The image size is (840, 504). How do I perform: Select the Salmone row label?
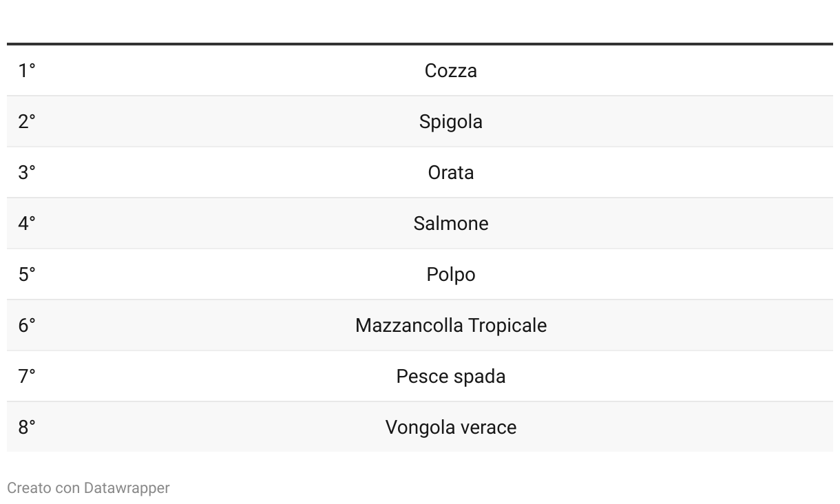(450, 224)
